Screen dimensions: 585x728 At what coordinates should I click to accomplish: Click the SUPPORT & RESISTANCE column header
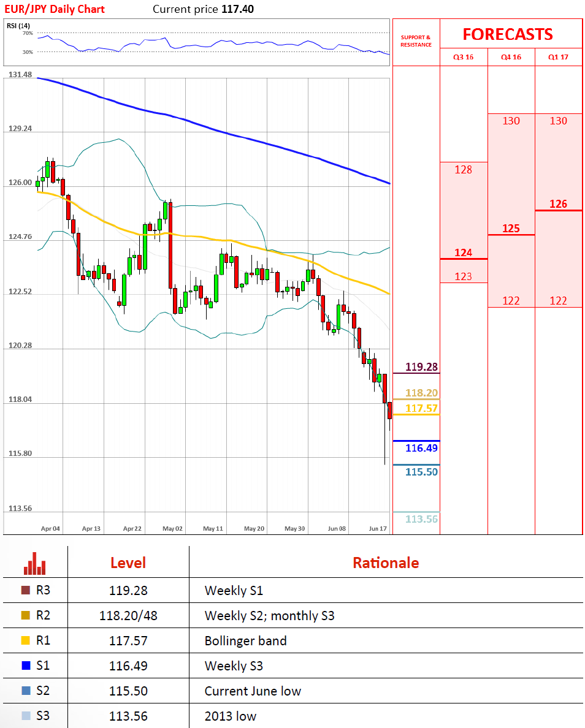(x=416, y=41)
